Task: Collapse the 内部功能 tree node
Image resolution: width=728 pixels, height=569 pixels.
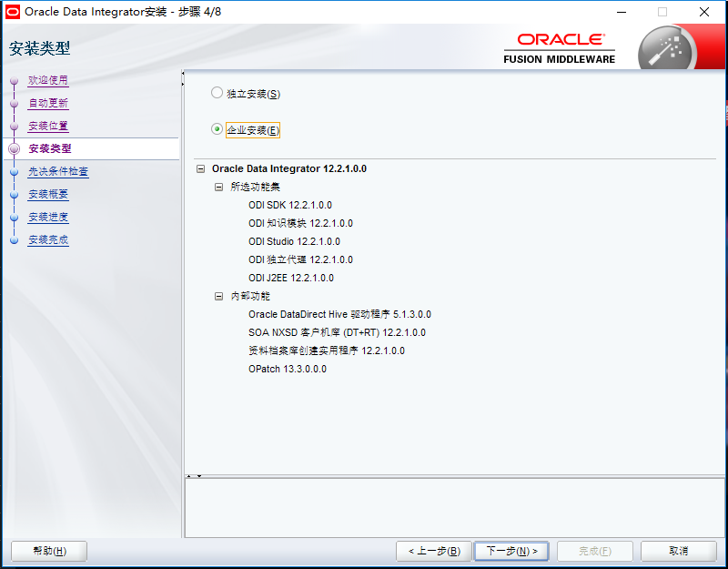Action: click(x=218, y=296)
